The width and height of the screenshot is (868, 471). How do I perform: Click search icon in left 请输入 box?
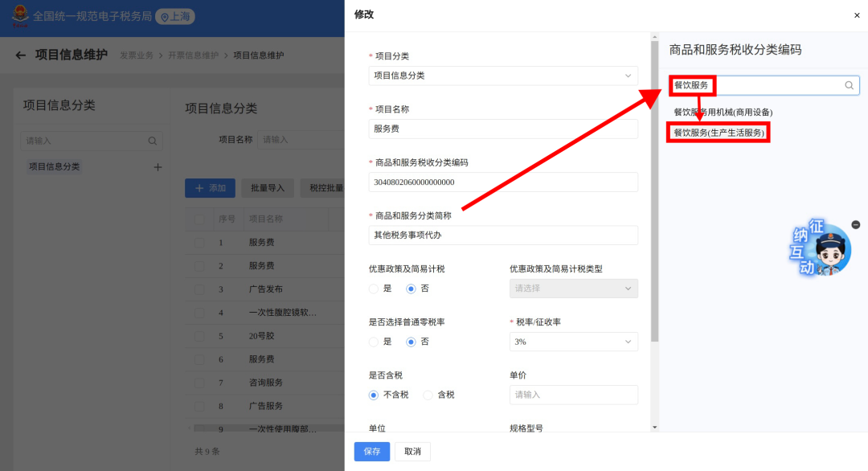point(152,141)
